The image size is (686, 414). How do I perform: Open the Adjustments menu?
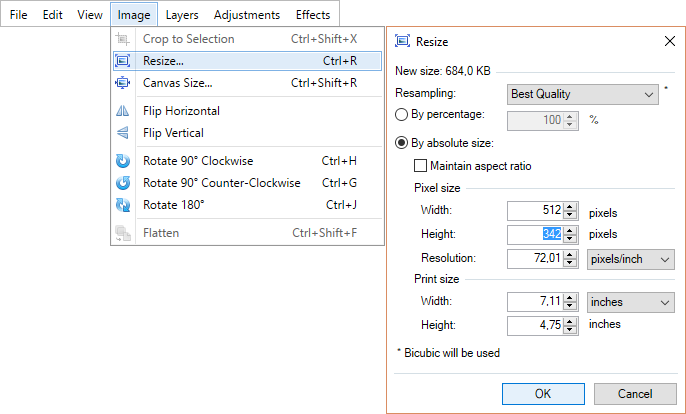(247, 15)
